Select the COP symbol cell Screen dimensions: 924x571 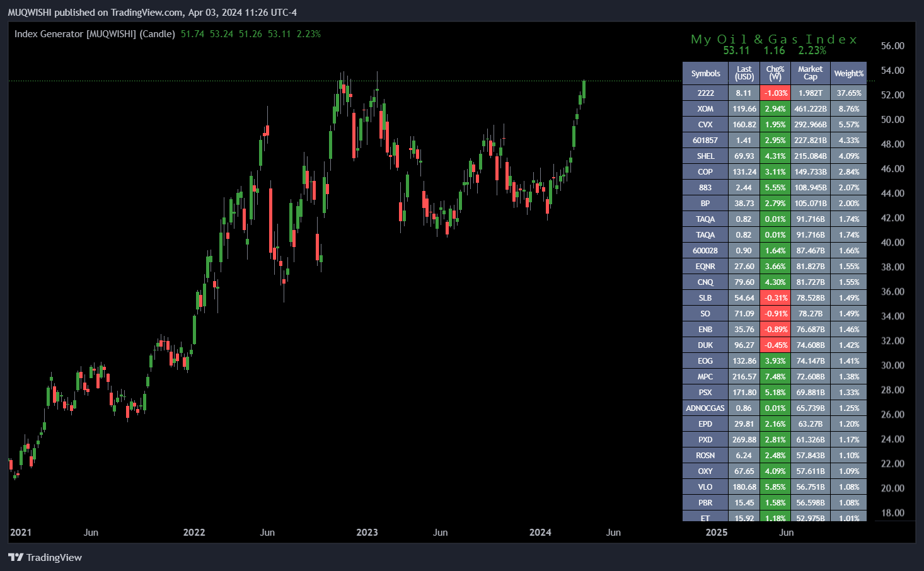(x=705, y=171)
